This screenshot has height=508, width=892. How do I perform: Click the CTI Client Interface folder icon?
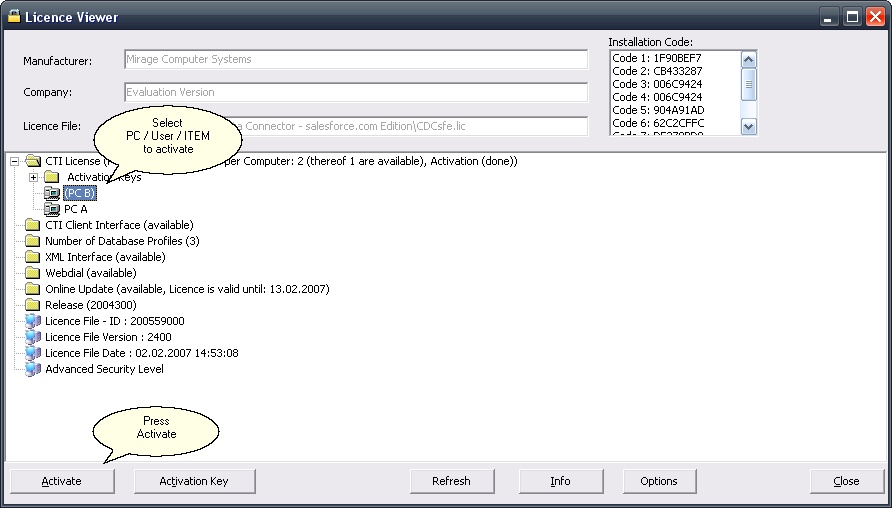[x=33, y=225]
